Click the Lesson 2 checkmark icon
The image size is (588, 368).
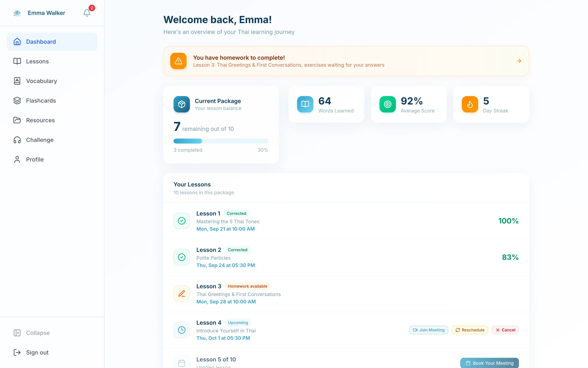[182, 257]
